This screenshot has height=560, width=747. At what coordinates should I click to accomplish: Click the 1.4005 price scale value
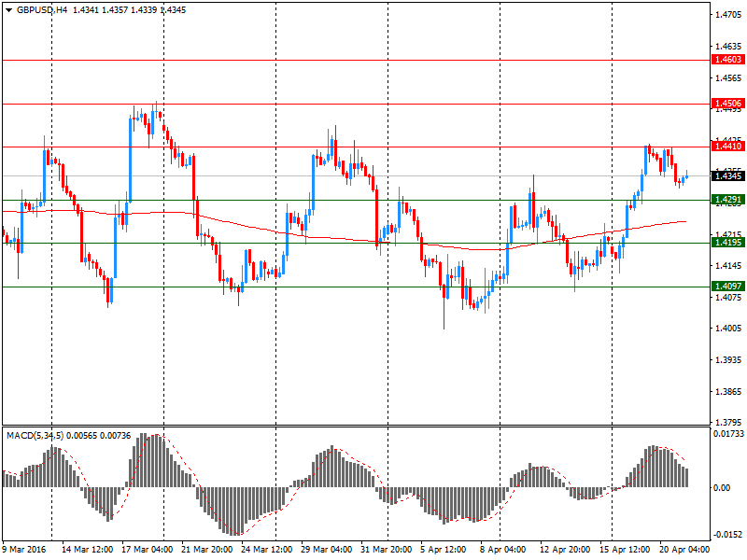pyautogui.click(x=728, y=329)
